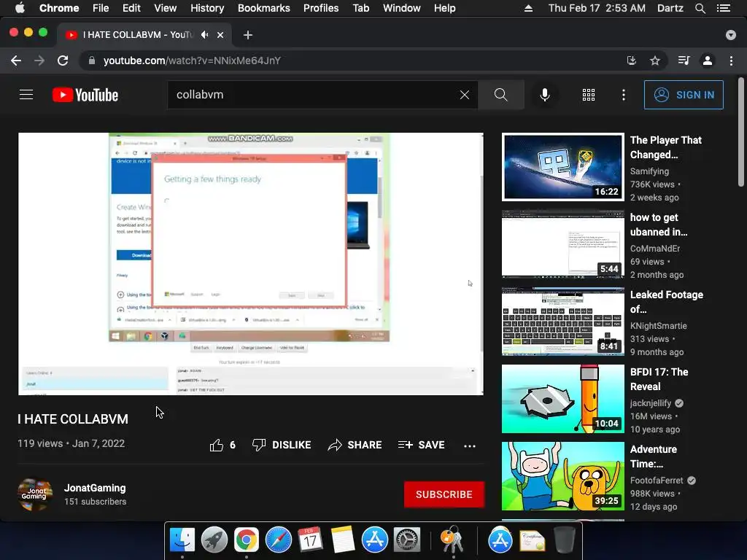Open Launchpad from the dock
The image size is (747, 560).
coord(214,540)
